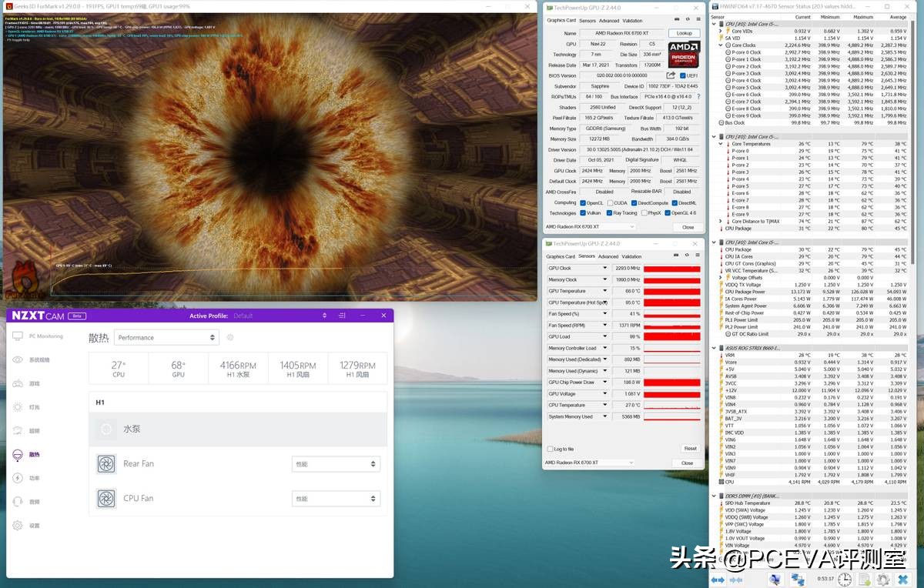Open the CPU Fan 性能 dropdown
924x588 pixels.
click(x=336, y=498)
